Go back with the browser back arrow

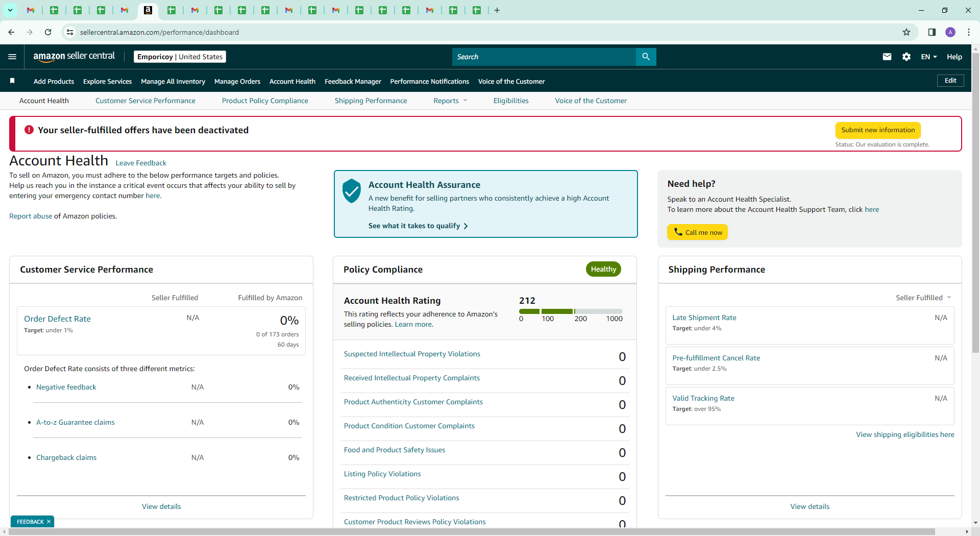click(x=11, y=32)
